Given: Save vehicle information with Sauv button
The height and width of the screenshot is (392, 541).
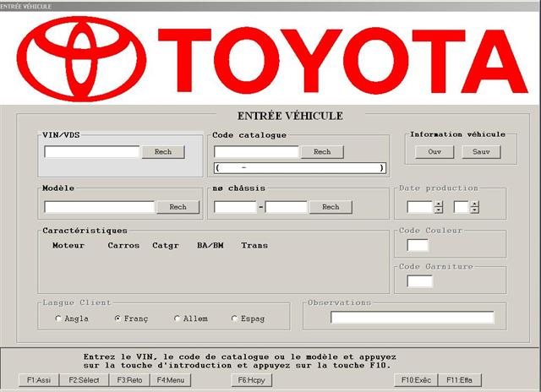Looking at the screenshot, I should click(x=481, y=152).
